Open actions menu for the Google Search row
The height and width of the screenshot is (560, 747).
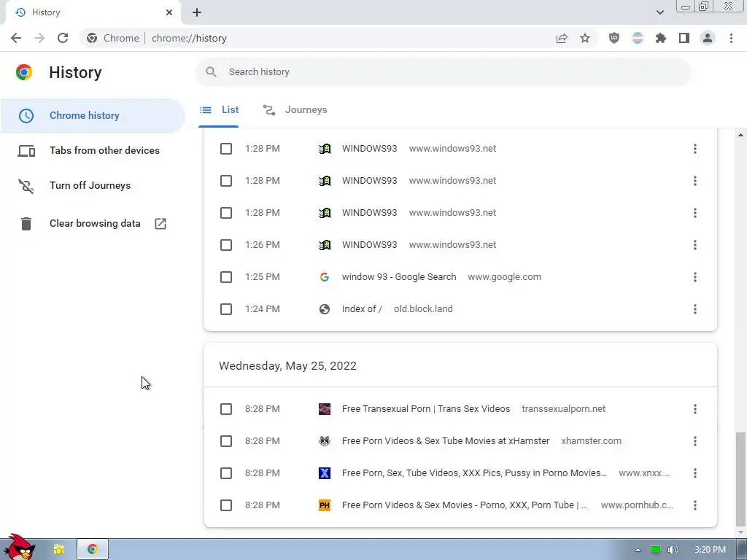(695, 277)
